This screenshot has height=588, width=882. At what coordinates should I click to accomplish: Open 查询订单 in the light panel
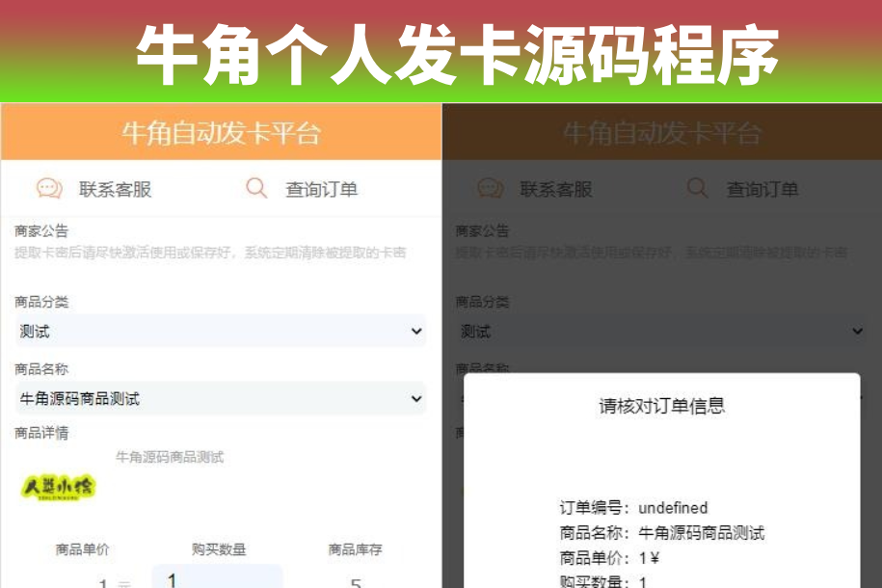[321, 190]
